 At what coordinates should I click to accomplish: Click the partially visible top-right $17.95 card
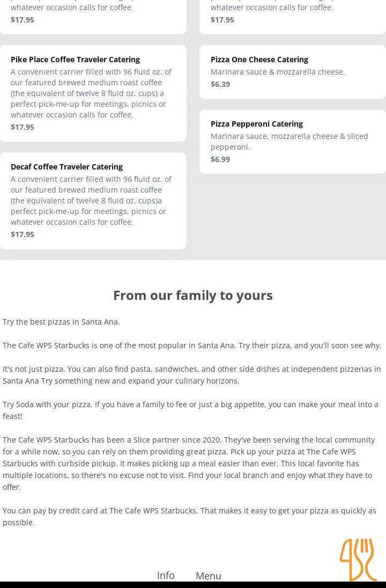(293, 17)
